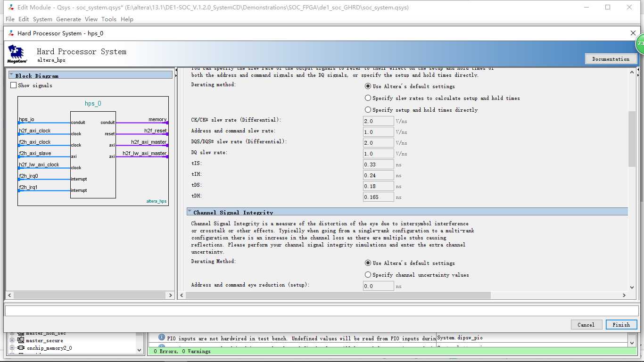Click the tIS value field
Screen dimensions: 644x362
(378, 165)
